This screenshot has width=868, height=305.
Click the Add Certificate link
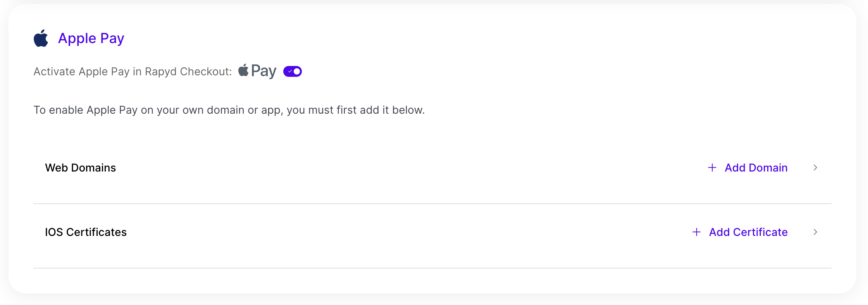pyautogui.click(x=748, y=232)
